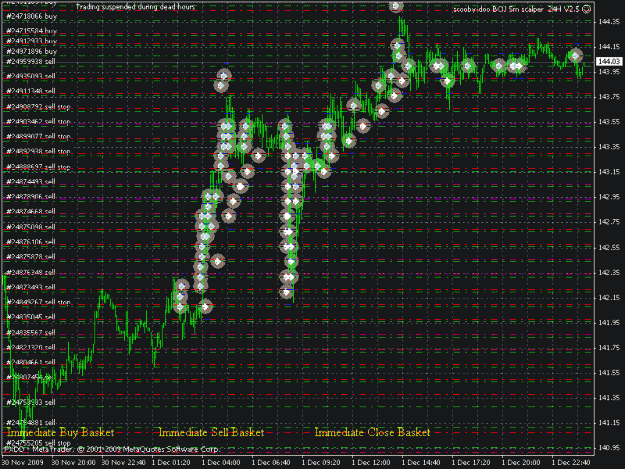Click the 1 Dec 04:00 time axis label
This screenshot has width=625, height=469.
point(221,463)
